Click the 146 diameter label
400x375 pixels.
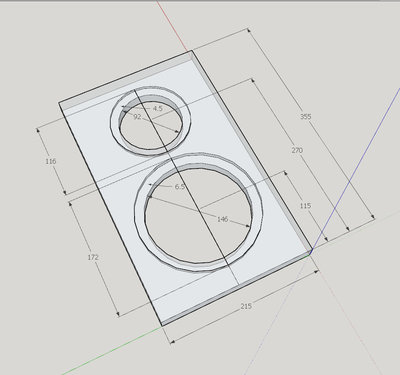222,219
